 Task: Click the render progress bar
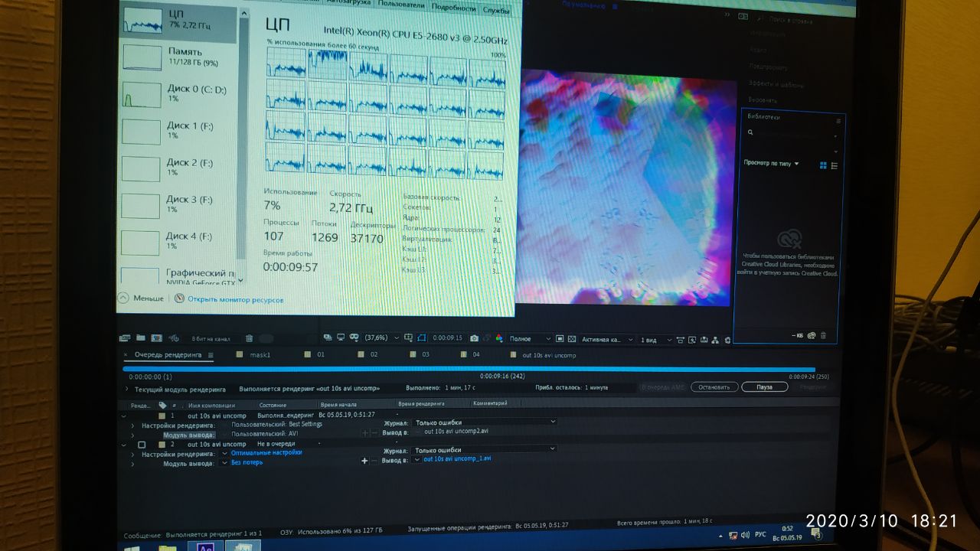pos(469,369)
